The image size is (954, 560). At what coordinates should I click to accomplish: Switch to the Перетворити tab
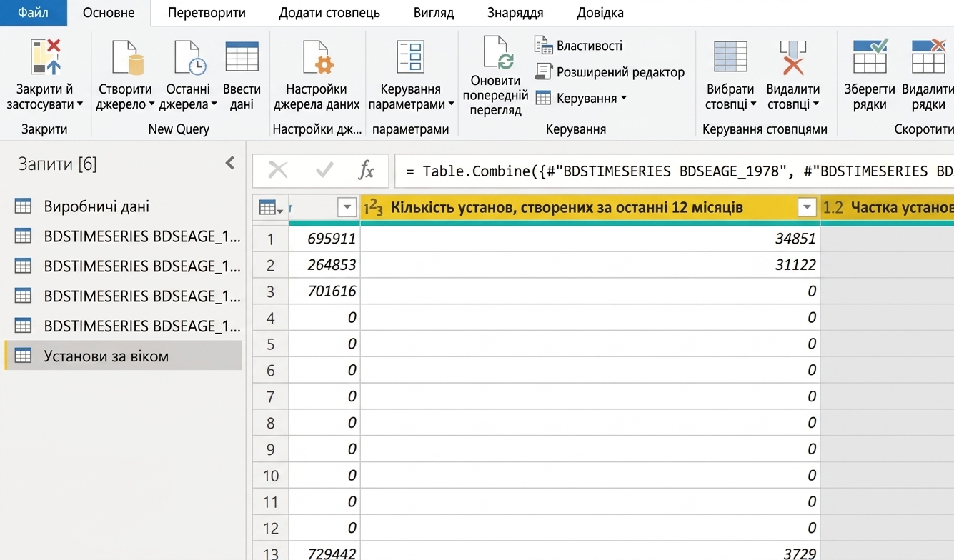point(207,13)
